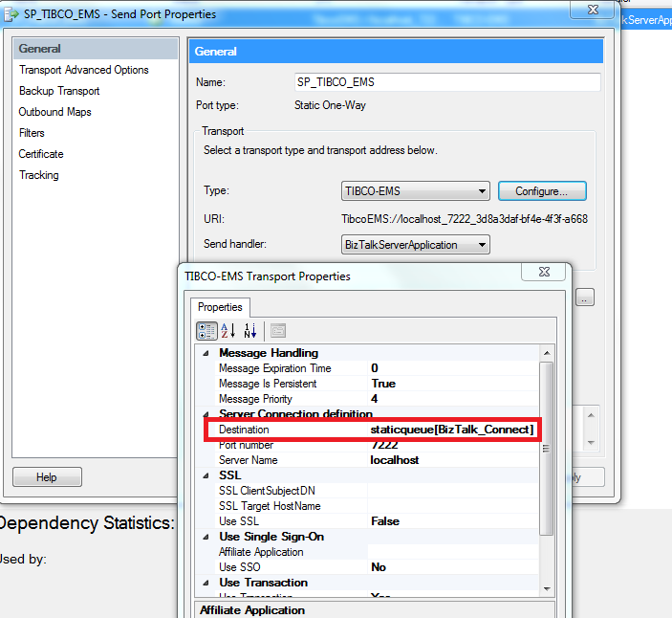672x618 pixels.
Task: Click the Alphabetical sort toolbar icon
Action: 228,331
